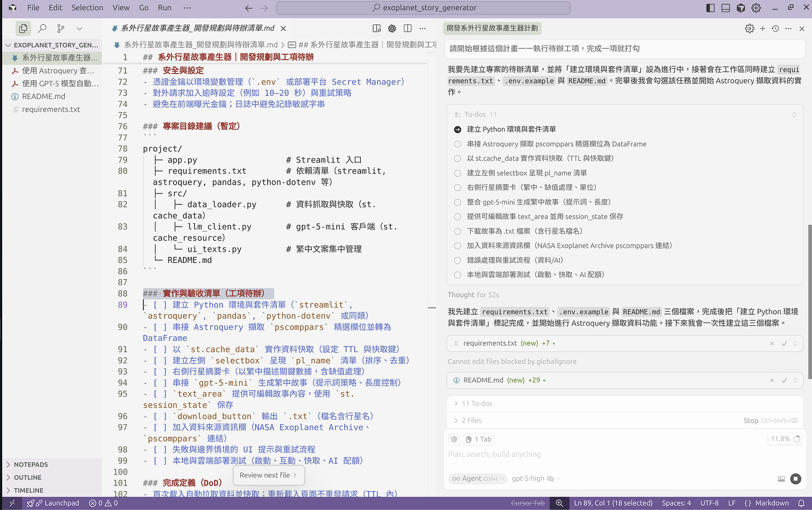Toggle primary sidebar layout icon
This screenshot has width=812, height=510.
[710, 8]
